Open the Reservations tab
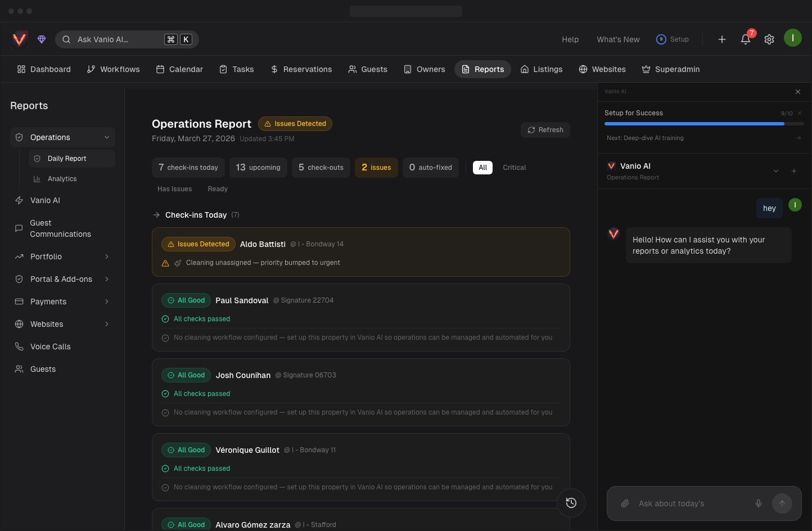This screenshot has width=812, height=531. tap(301, 69)
